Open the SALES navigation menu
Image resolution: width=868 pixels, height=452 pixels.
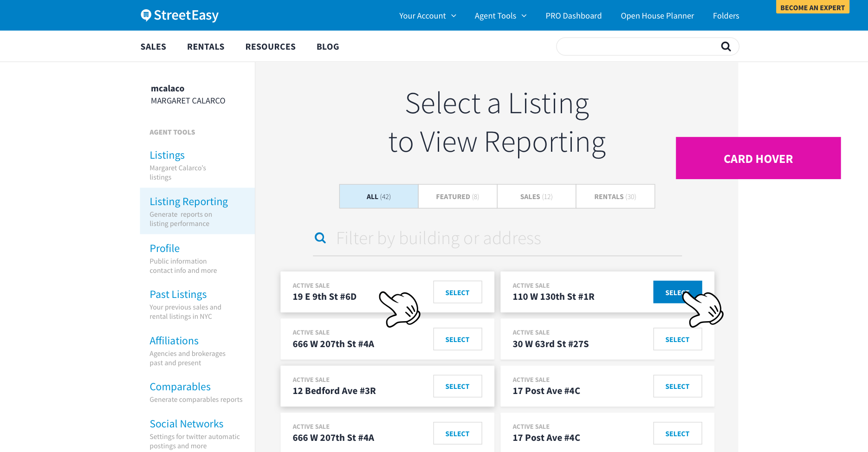[x=153, y=47]
